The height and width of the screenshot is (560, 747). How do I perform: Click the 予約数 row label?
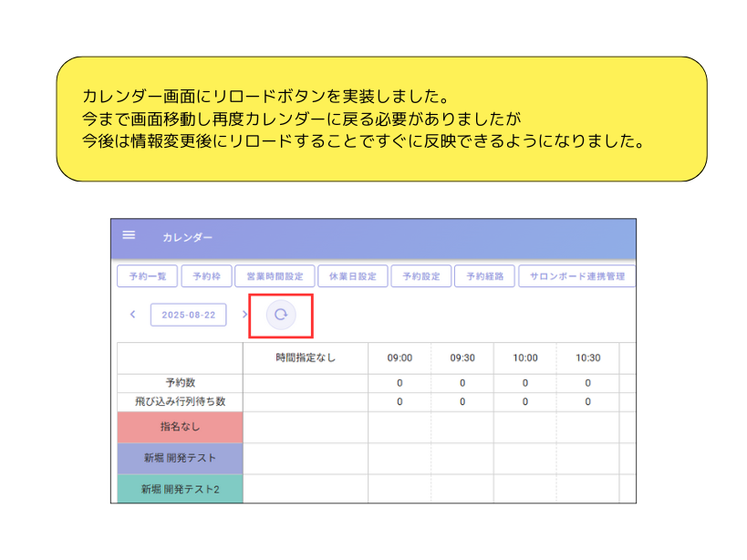click(x=180, y=383)
